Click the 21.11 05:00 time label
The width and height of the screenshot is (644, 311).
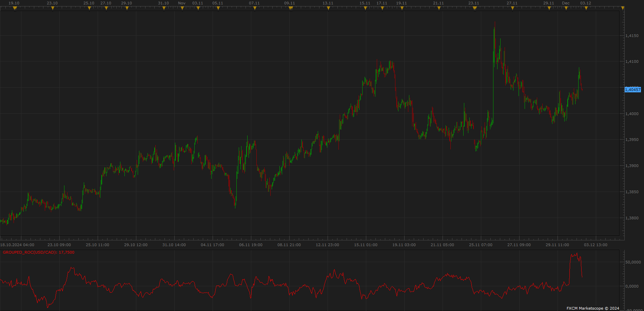click(x=443, y=245)
